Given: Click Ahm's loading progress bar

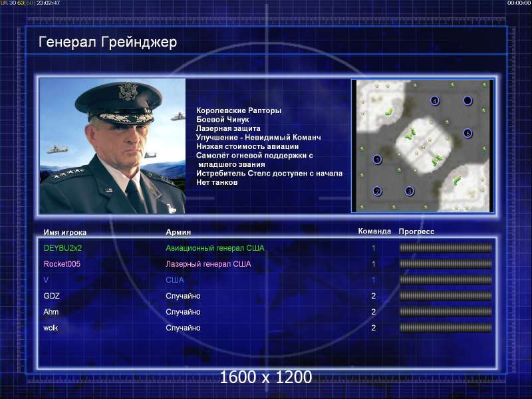Looking at the screenshot, I should click(446, 312).
